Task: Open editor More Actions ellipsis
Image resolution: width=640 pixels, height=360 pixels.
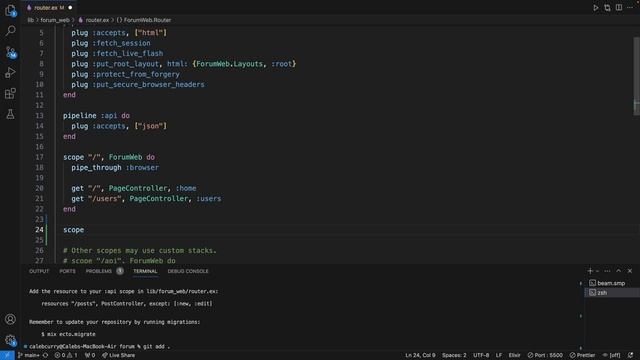Action: coord(630,8)
